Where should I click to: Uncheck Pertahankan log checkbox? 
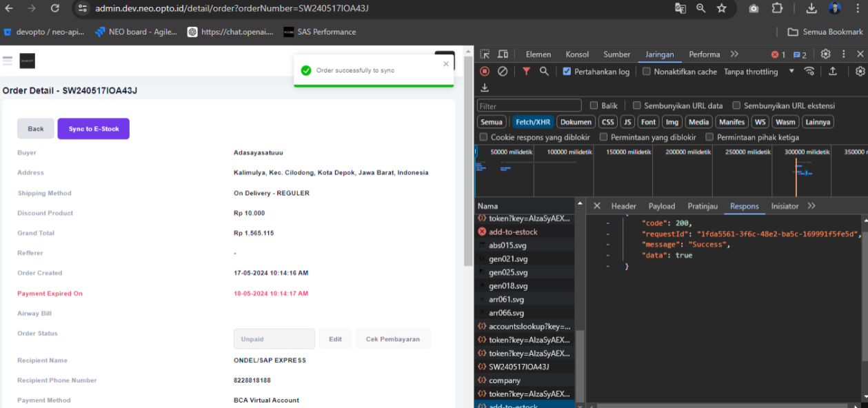pyautogui.click(x=567, y=71)
